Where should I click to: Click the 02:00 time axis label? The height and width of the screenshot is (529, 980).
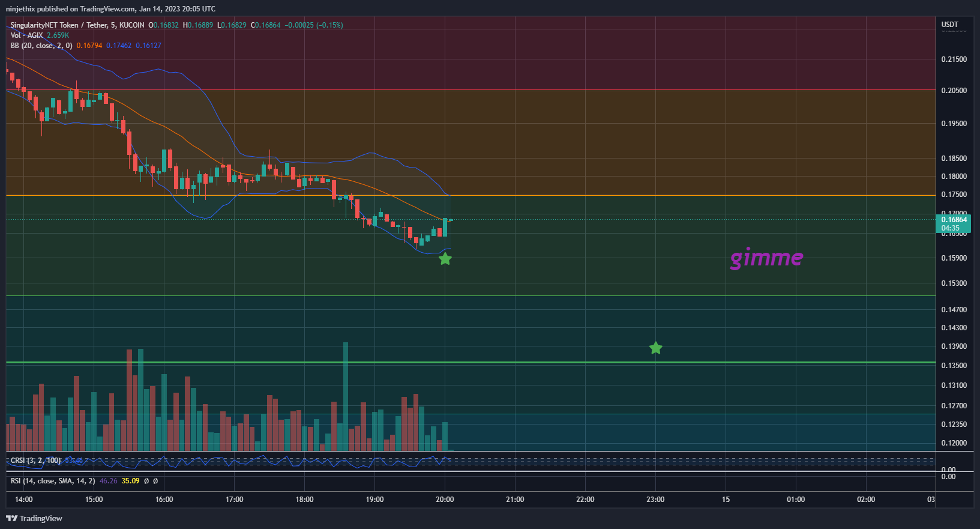pyautogui.click(x=866, y=500)
